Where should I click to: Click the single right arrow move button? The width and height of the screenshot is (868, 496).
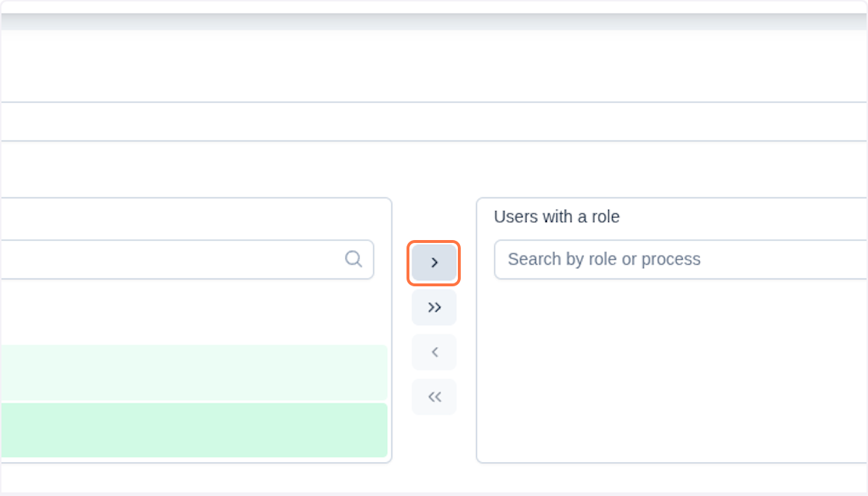pos(434,262)
